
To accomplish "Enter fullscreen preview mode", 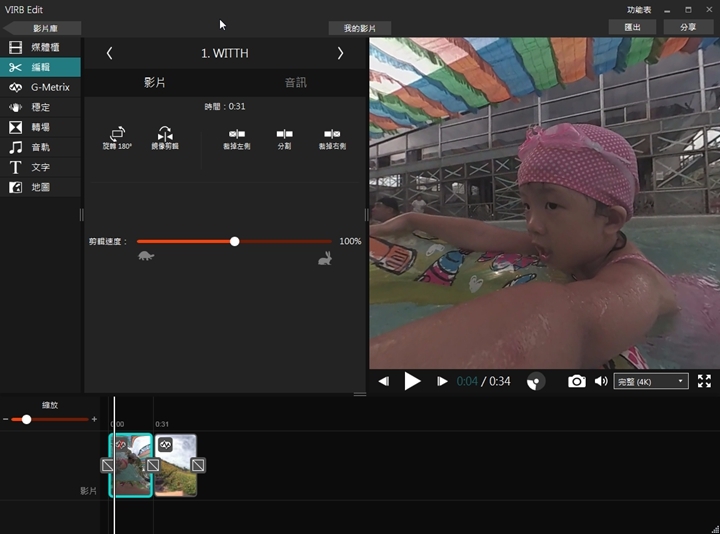I will pyautogui.click(x=704, y=381).
